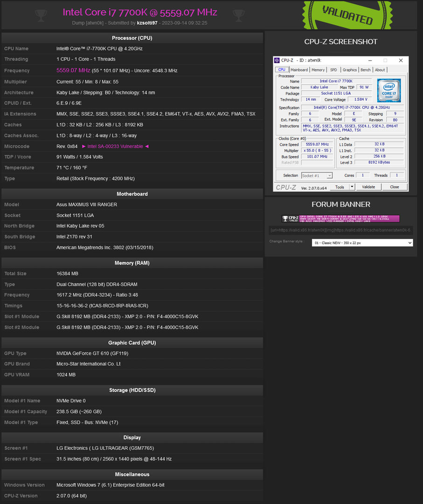Click the 'Rev. 0x84' microcode text
Viewport: 423px width, 504px height.
click(67, 146)
